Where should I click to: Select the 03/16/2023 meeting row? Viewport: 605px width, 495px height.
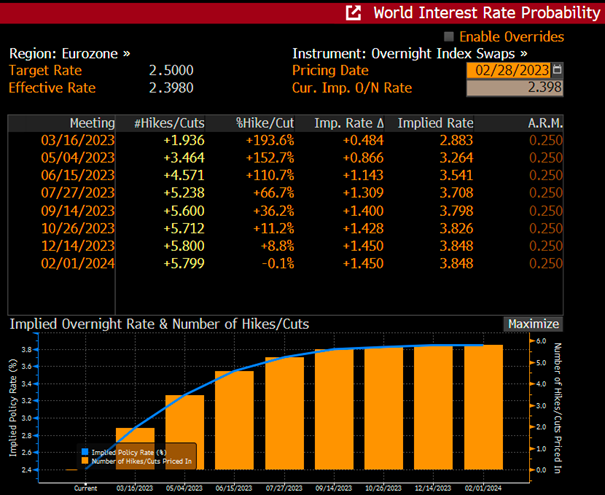[286, 140]
